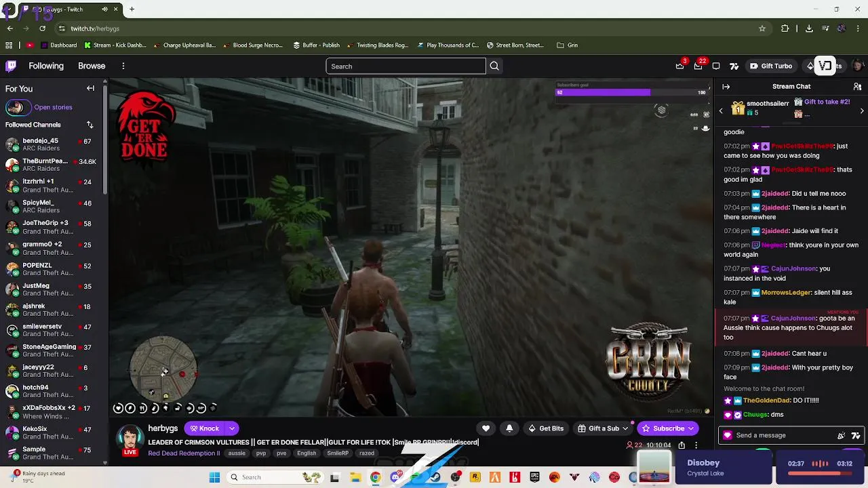Open File Explorer from the taskbar
The image size is (868, 488).
pos(355,477)
